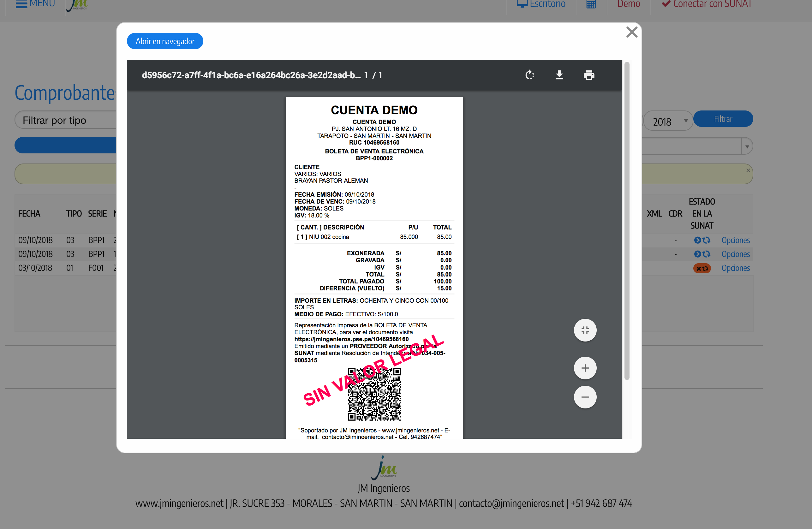Click Conectar con SUNAT
The width and height of the screenshot is (812, 529).
point(707,4)
